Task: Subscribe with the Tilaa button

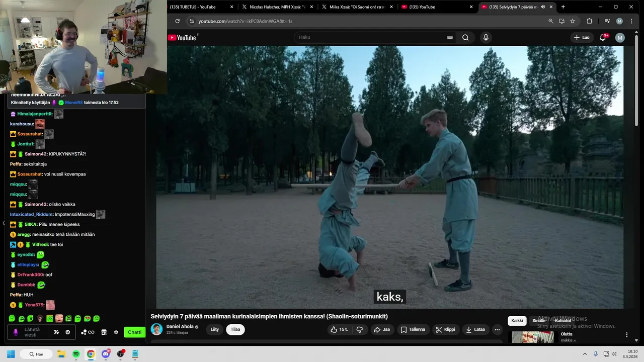Action: 235,329
